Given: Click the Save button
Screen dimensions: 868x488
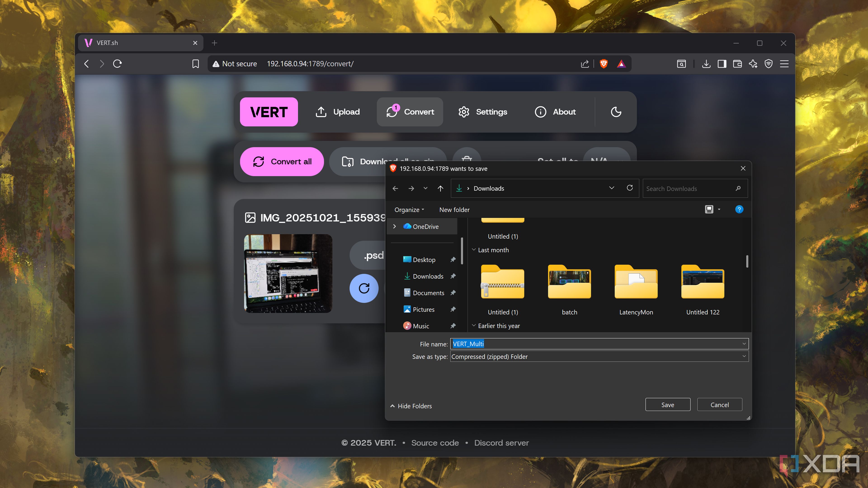Looking at the screenshot, I should click(x=668, y=405).
